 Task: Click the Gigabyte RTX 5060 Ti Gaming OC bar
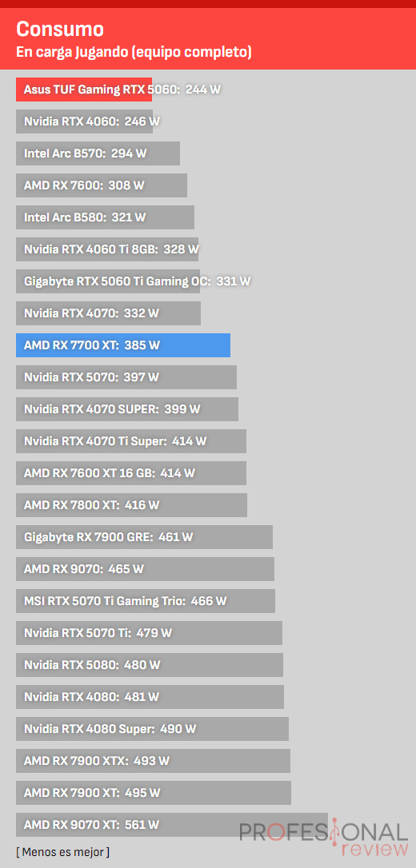coord(108,281)
